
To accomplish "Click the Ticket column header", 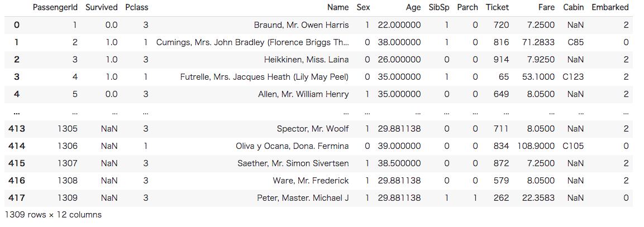I will (x=497, y=7).
